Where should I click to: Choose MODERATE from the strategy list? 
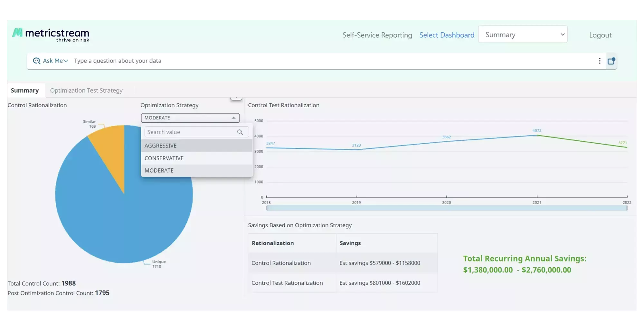[159, 170]
